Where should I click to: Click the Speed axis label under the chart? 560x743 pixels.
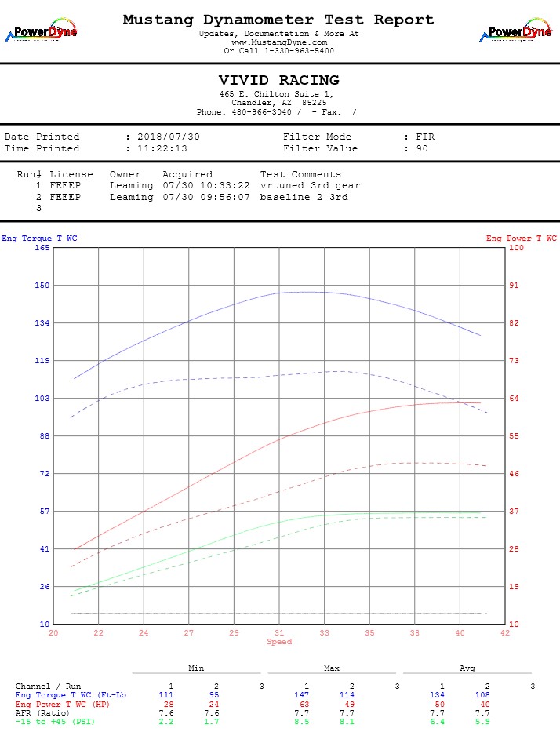(279, 642)
